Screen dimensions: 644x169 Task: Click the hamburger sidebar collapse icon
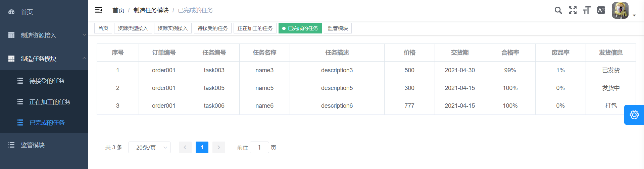coord(98,10)
